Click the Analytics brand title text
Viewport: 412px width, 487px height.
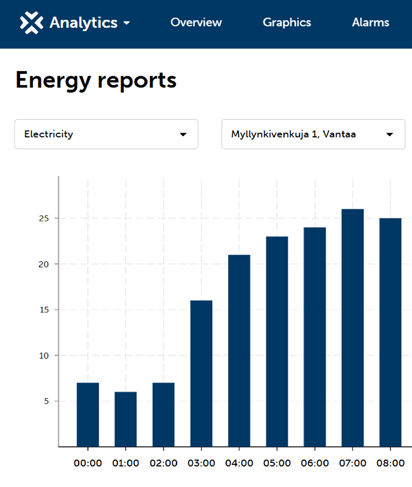[x=84, y=23]
